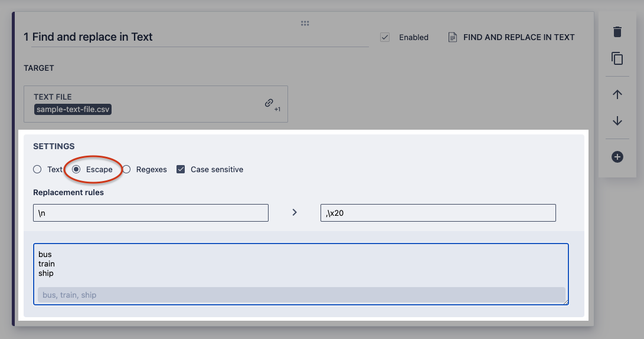Duplicate the step using copy icon
644x339 pixels.
click(x=617, y=58)
